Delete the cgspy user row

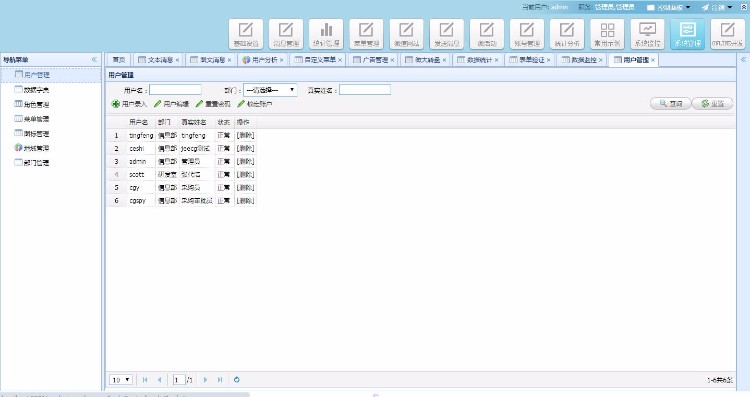[x=245, y=201]
